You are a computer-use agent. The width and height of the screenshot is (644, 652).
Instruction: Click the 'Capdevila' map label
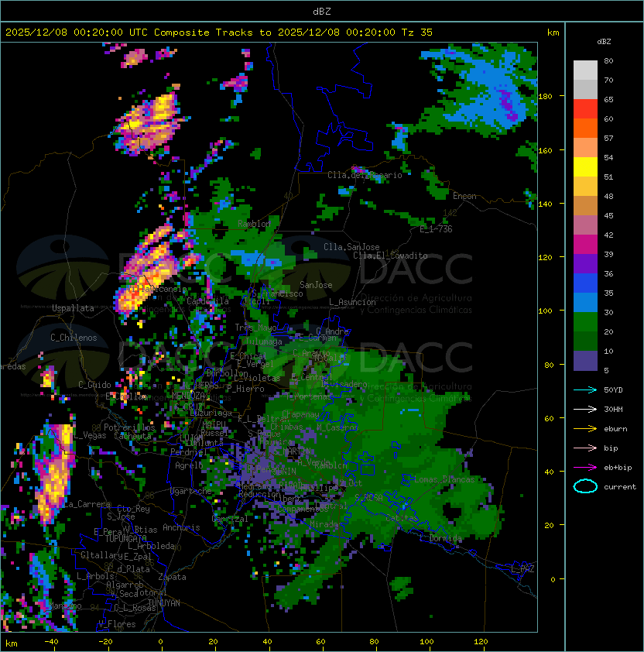pyautogui.click(x=207, y=301)
